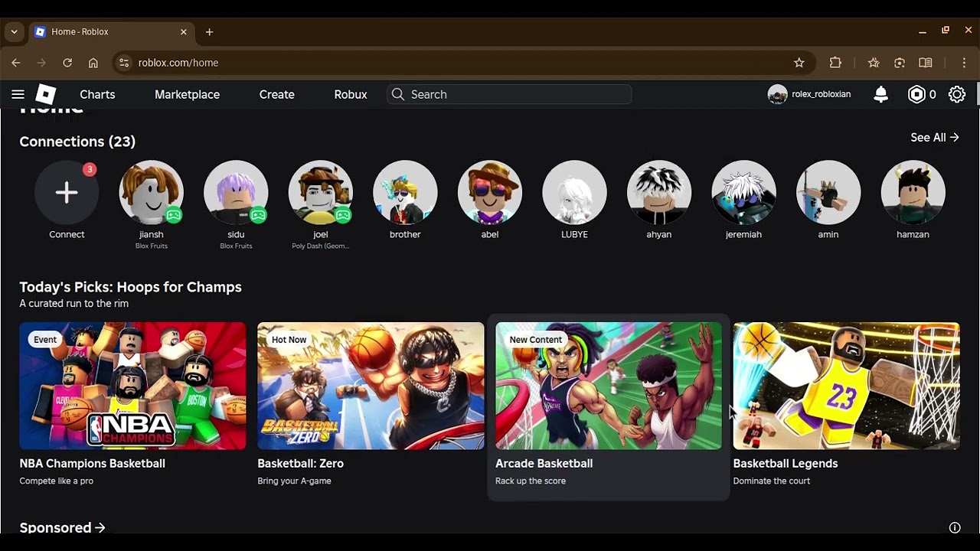Image resolution: width=980 pixels, height=551 pixels.
Task: Click the search magnifier icon
Action: tap(397, 94)
